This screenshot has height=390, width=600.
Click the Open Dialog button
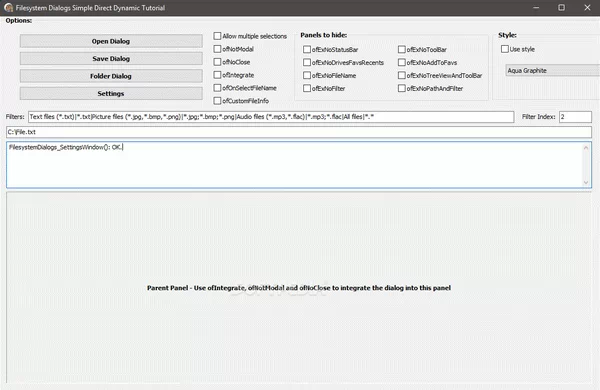[111, 41]
